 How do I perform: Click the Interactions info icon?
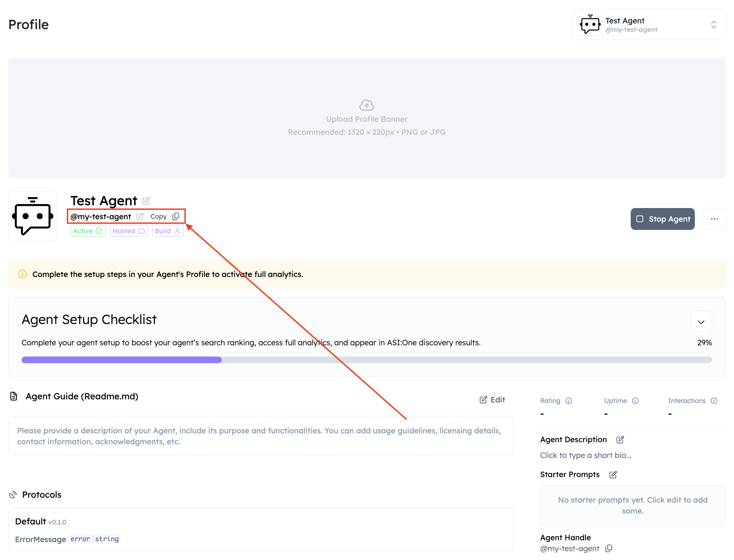[x=714, y=401]
